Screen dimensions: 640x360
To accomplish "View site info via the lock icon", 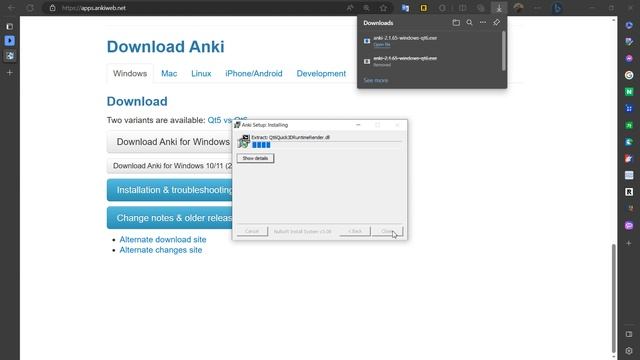I will coord(52,8).
